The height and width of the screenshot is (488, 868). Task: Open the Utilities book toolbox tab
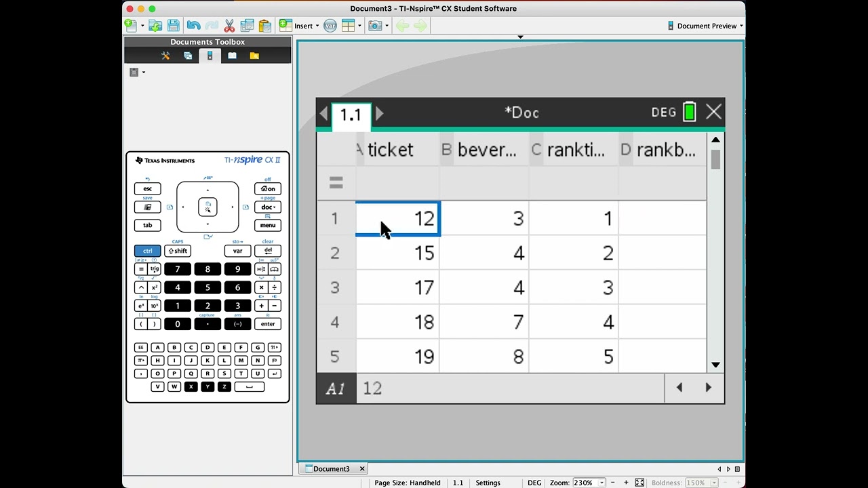pyautogui.click(x=232, y=56)
